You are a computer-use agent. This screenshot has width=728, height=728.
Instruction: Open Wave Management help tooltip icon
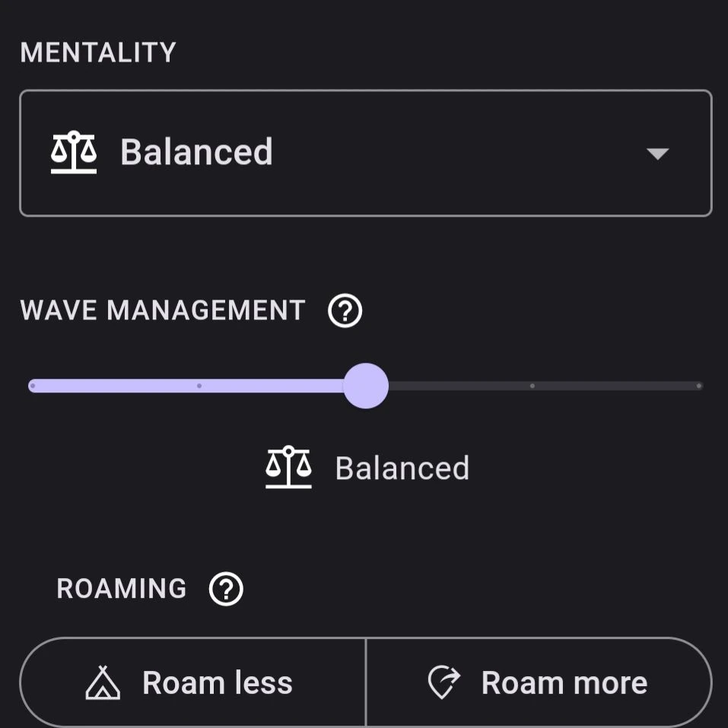pos(345,311)
